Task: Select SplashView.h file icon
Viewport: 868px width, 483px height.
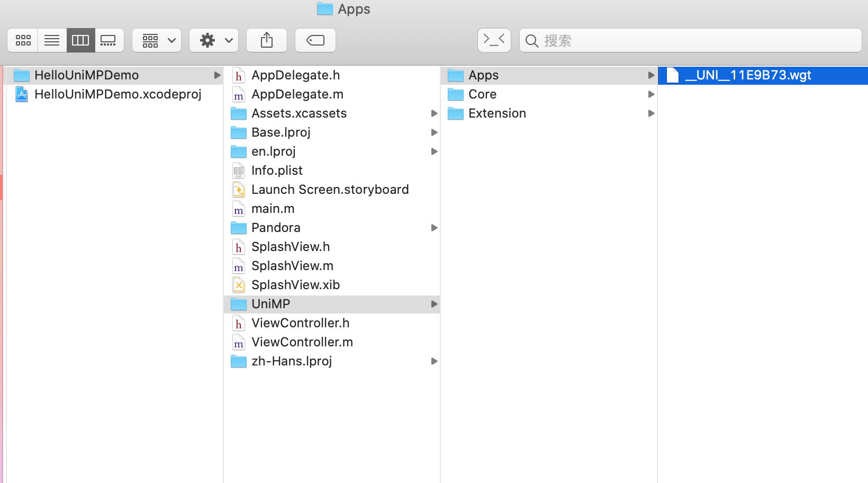Action: click(239, 247)
